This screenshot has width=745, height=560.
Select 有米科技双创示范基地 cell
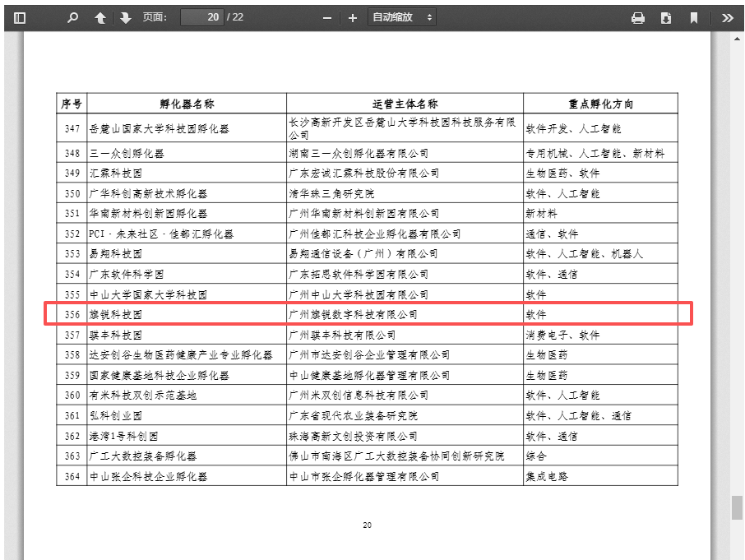click(187, 396)
